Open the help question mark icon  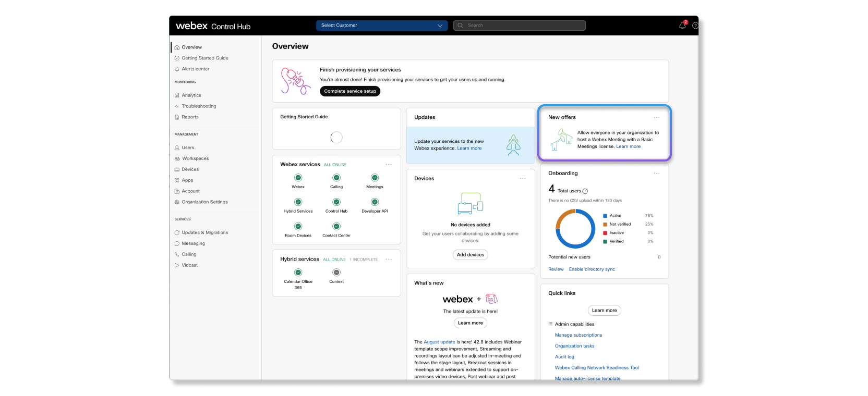click(695, 26)
